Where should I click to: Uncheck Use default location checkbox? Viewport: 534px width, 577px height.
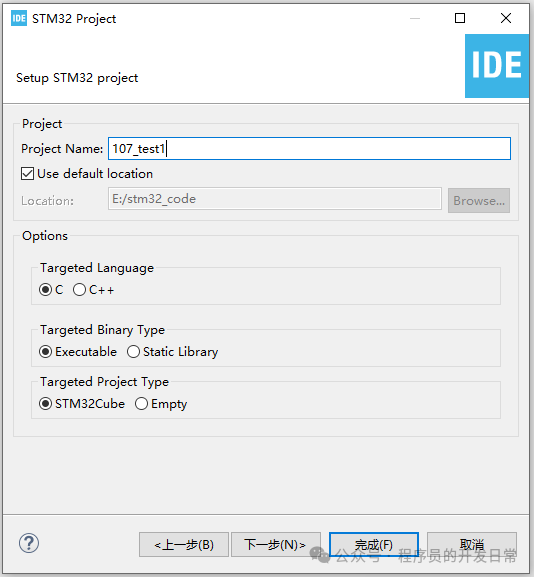click(28, 174)
